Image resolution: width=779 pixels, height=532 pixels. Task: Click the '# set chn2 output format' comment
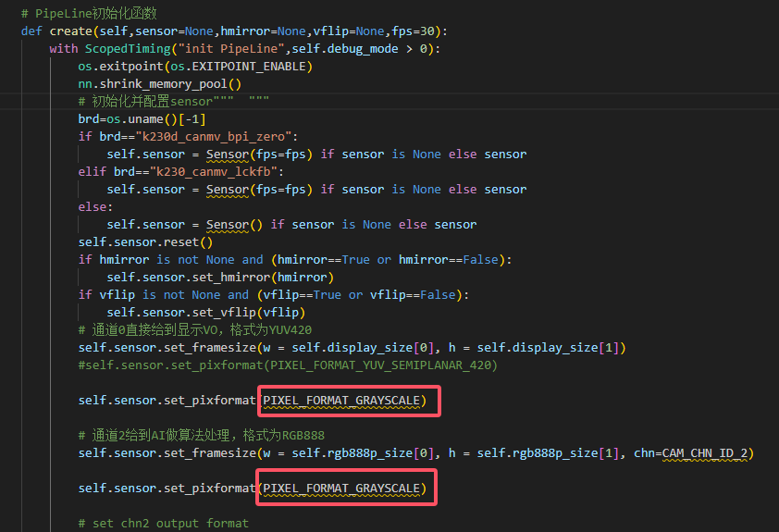coord(163,523)
